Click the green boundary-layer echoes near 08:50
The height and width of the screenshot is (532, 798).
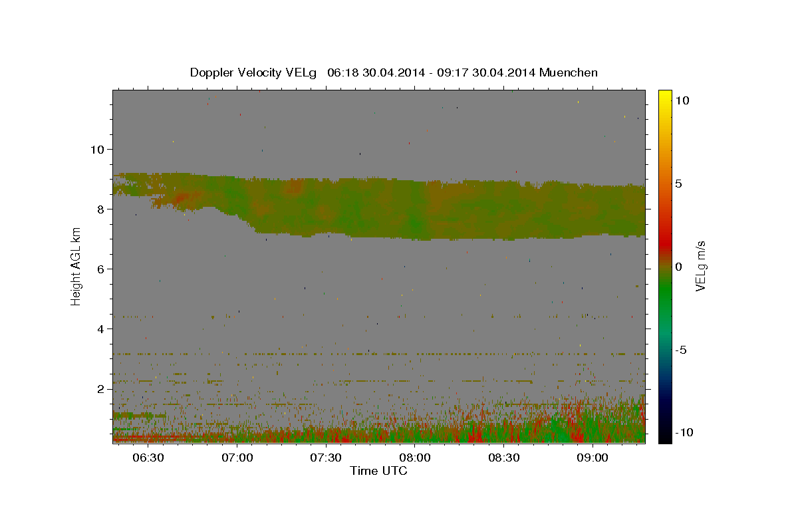point(562,431)
